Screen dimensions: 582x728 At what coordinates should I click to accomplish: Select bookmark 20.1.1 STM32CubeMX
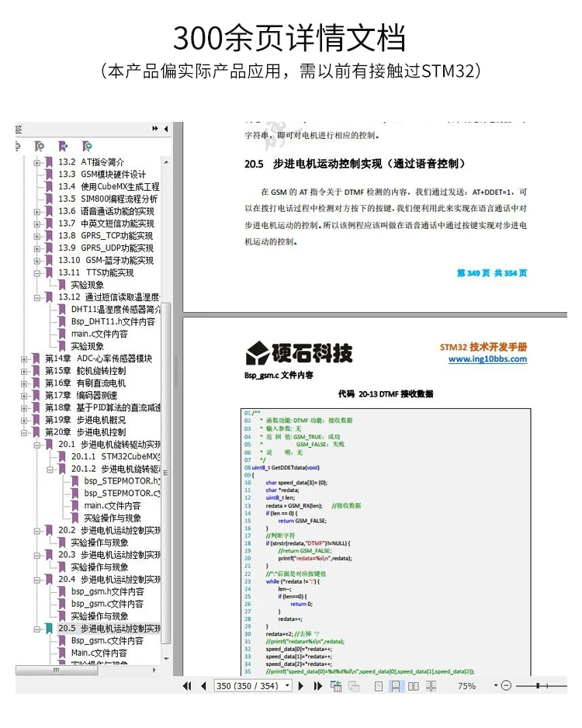tap(116, 456)
